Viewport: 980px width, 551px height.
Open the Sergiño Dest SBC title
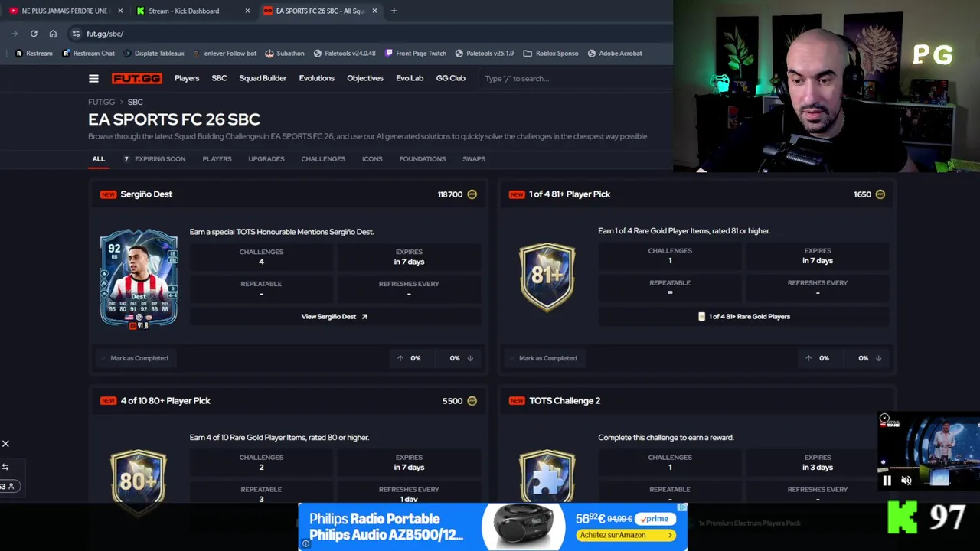pyautogui.click(x=146, y=194)
